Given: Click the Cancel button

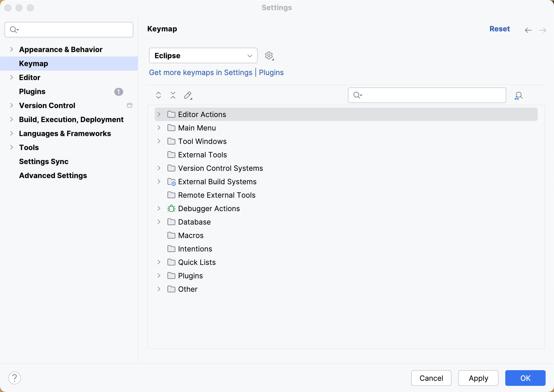Looking at the screenshot, I should point(431,378).
